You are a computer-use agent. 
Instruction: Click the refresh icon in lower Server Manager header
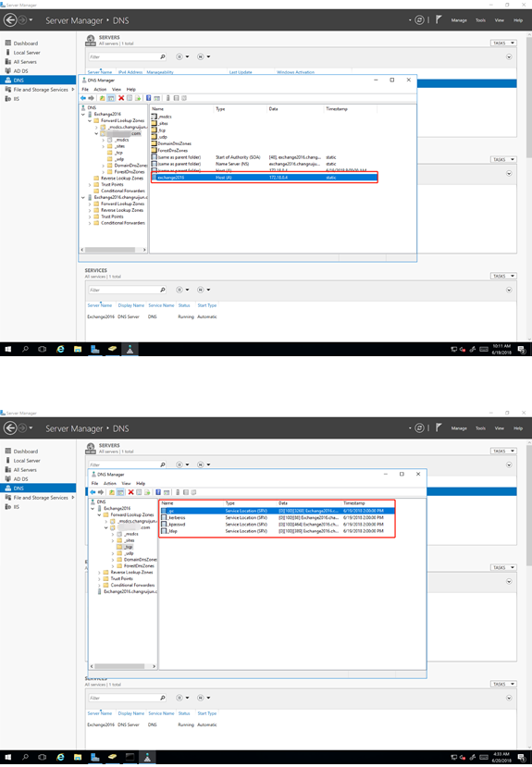pos(419,428)
